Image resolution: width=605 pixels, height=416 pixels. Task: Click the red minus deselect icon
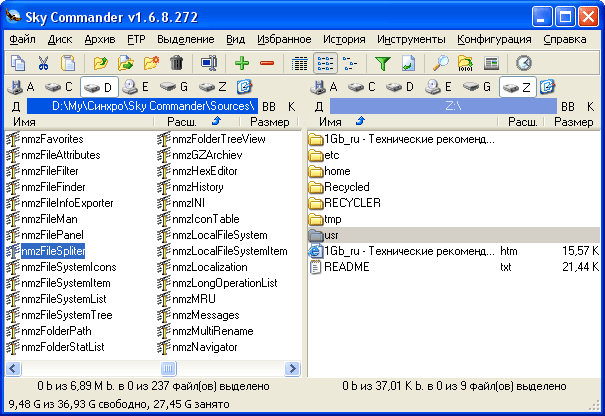(267, 63)
